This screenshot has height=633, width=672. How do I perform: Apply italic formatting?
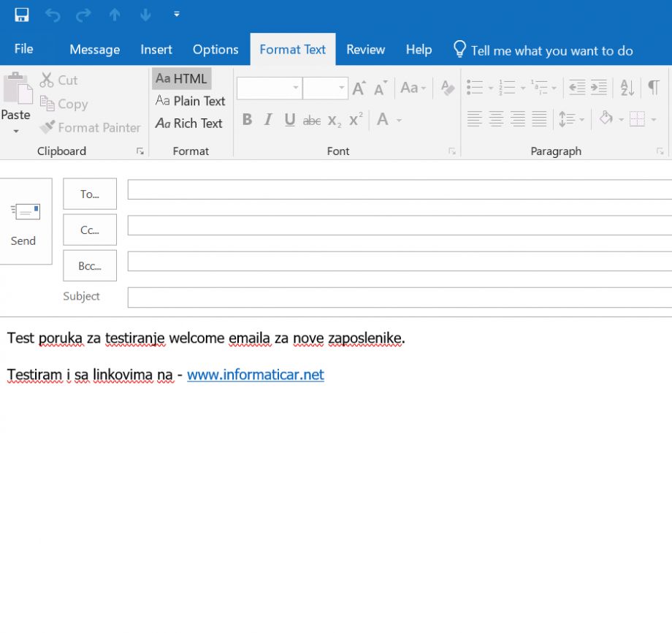[267, 118]
